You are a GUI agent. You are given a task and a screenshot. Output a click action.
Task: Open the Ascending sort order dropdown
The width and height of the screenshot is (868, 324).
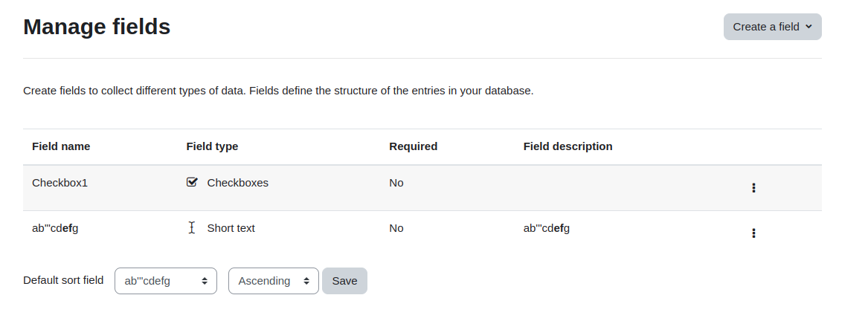(274, 281)
